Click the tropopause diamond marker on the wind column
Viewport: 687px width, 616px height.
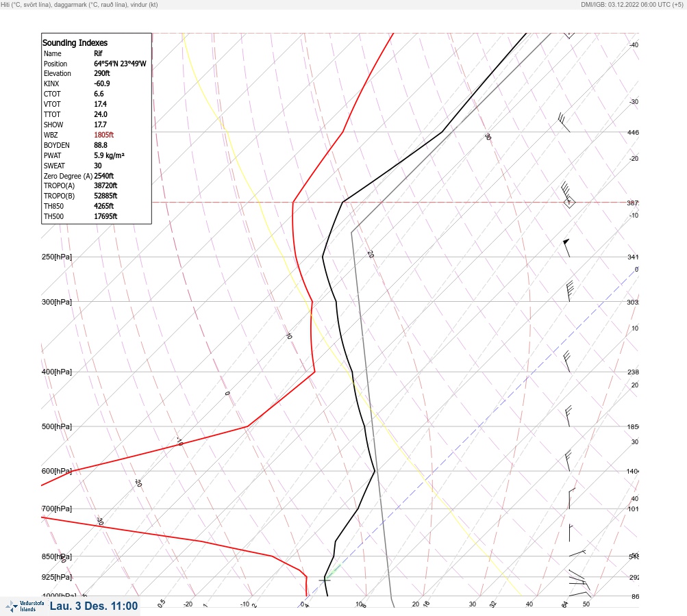(x=569, y=203)
